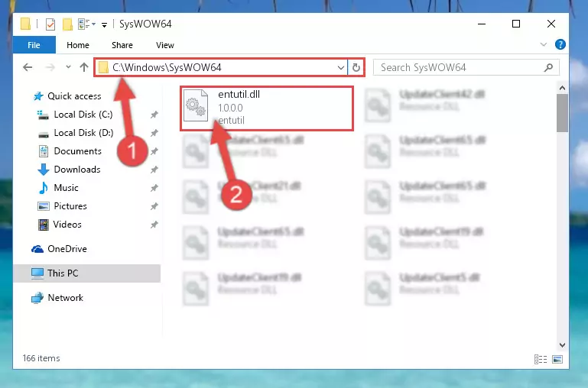Viewport: 588px width, 388px height.
Task: Expand the address bar history dropdown
Action: point(340,68)
